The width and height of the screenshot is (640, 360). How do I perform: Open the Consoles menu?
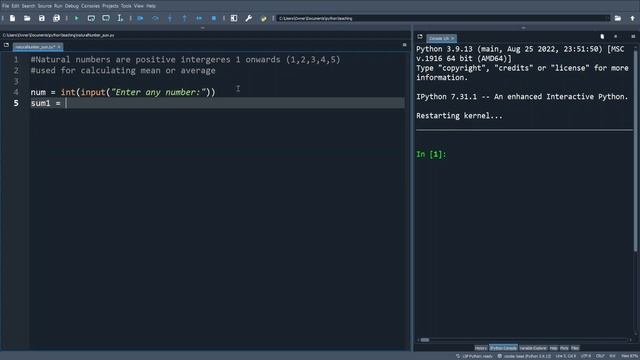pyautogui.click(x=90, y=6)
